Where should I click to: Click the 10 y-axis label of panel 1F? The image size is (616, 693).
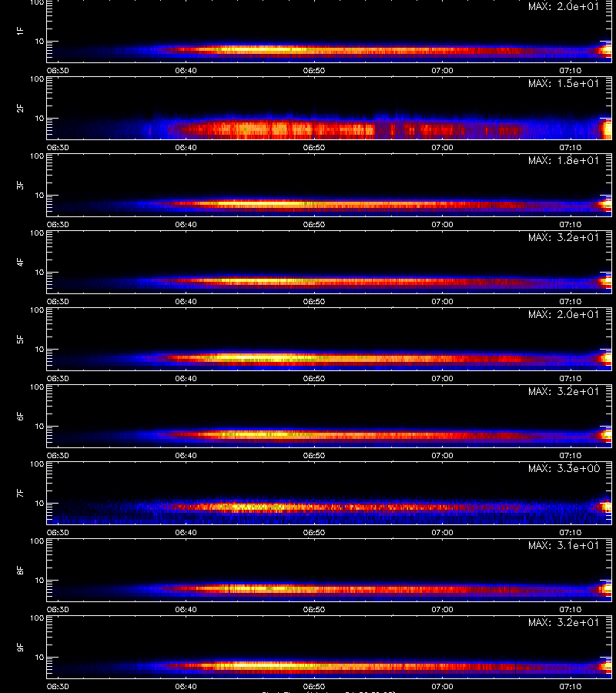39,41
